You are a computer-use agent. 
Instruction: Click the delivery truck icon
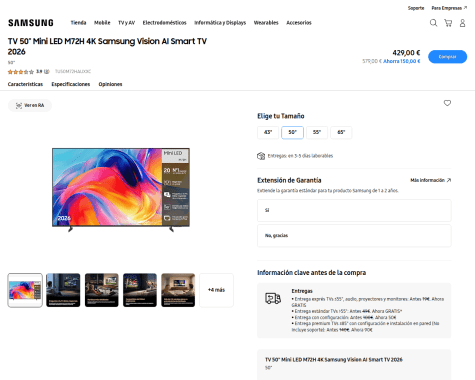[x=273, y=298]
